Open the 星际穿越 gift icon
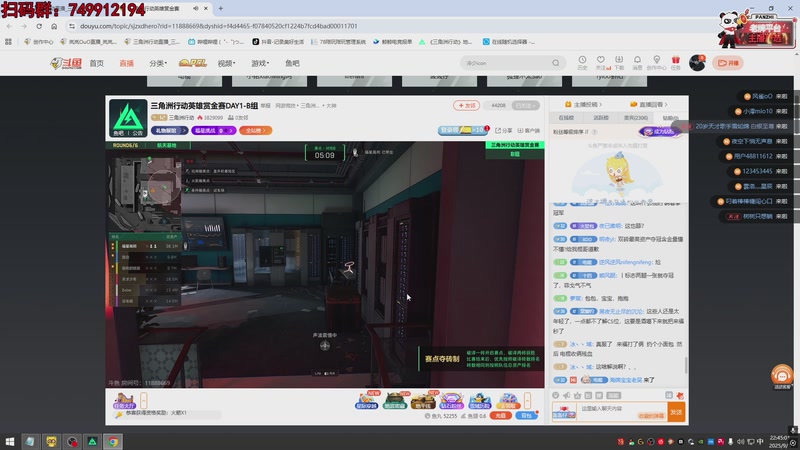 [367, 401]
